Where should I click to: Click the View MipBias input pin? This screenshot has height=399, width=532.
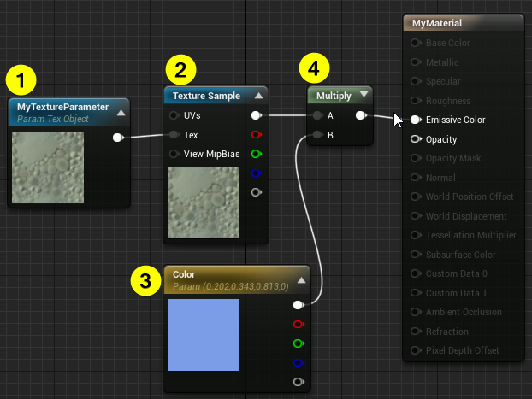(x=174, y=154)
